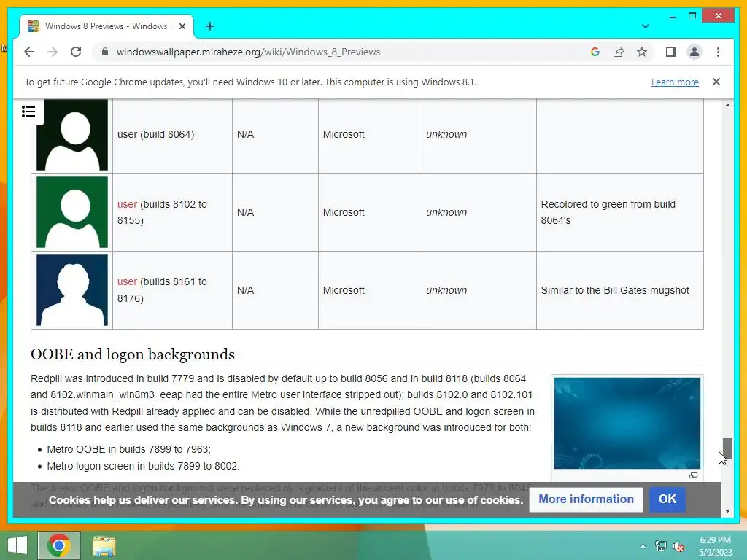
Task: Click the Chrome taskbar icon
Action: point(59,545)
